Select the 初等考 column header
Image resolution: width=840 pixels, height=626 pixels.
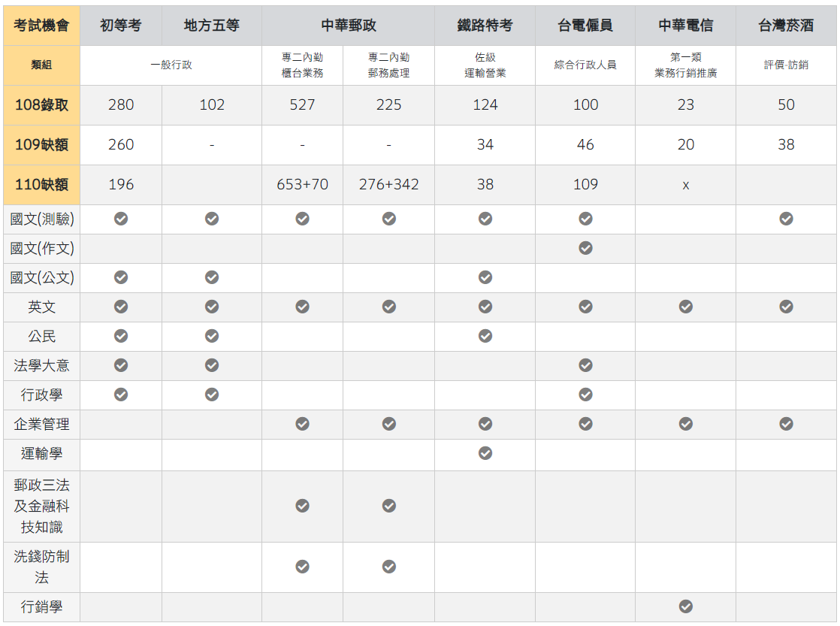[x=121, y=26]
